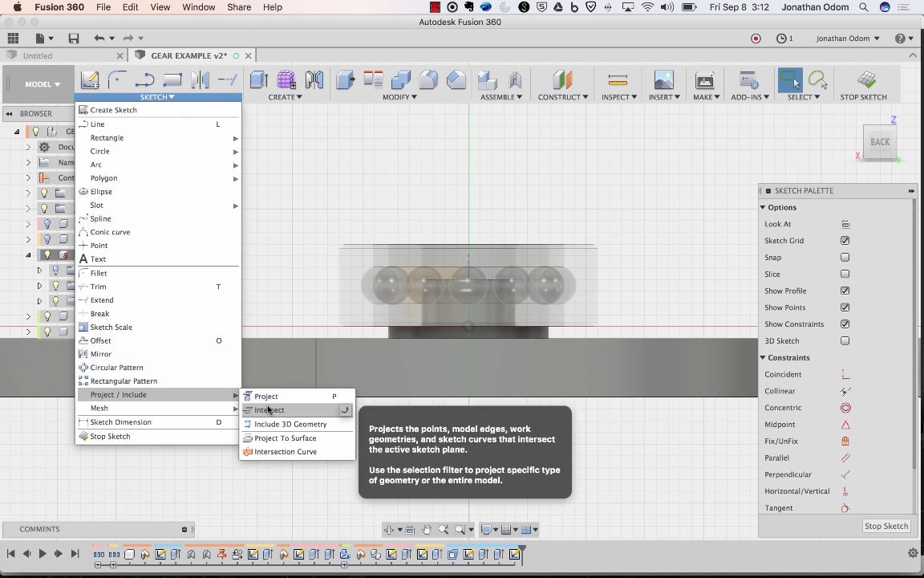The image size is (924, 578).
Task: Click the timeline play button
Action: pos(43,553)
